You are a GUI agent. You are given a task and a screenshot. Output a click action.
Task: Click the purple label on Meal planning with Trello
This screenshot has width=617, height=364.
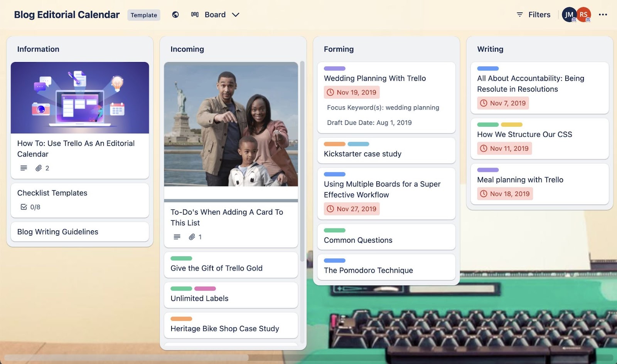[x=488, y=169]
